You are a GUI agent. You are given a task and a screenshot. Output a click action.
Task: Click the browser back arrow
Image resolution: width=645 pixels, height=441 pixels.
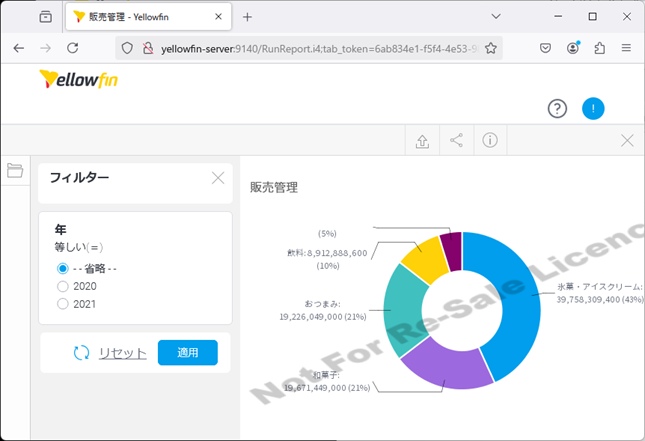coord(19,49)
